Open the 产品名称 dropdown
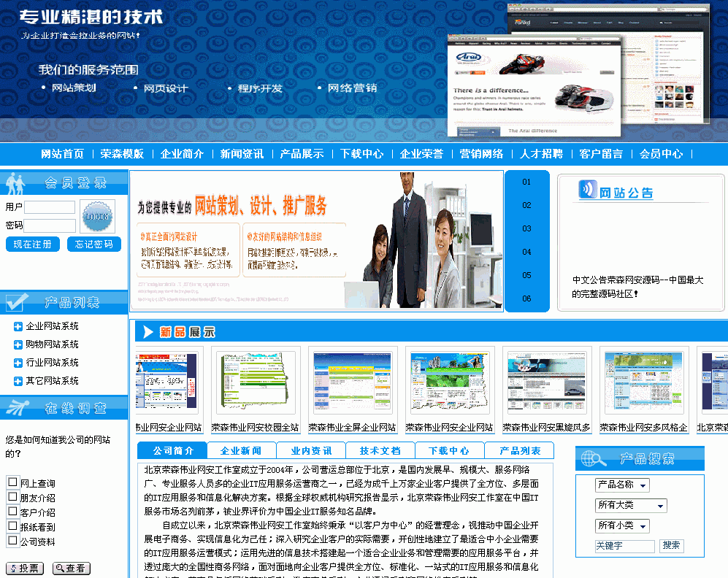728x578 pixels. (622, 485)
